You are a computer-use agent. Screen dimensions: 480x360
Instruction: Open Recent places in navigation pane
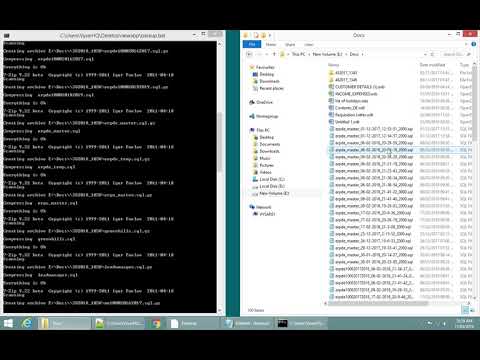tap(271, 88)
